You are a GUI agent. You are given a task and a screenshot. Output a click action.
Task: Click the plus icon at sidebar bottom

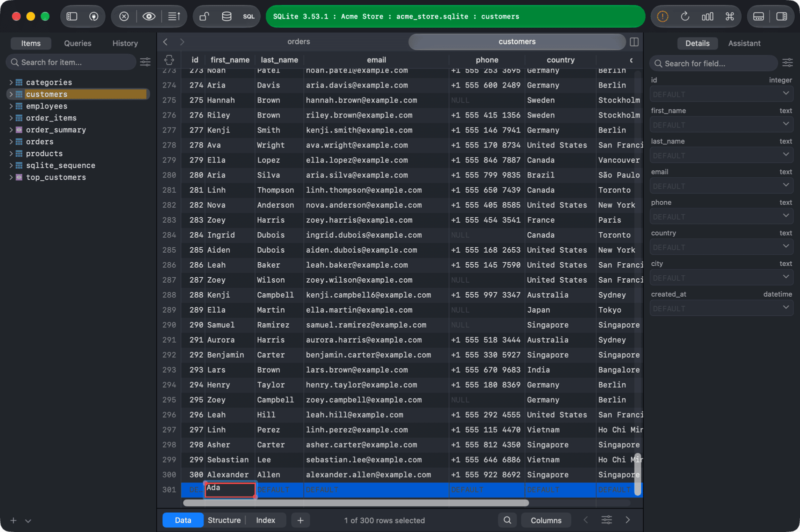coord(13,521)
